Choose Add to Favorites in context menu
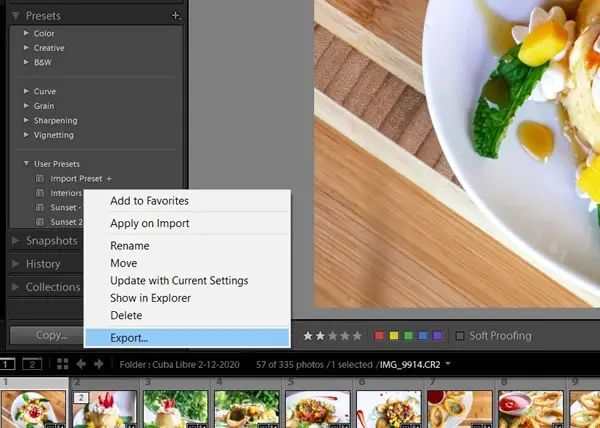Image resolution: width=600 pixels, height=428 pixels. click(x=188, y=201)
